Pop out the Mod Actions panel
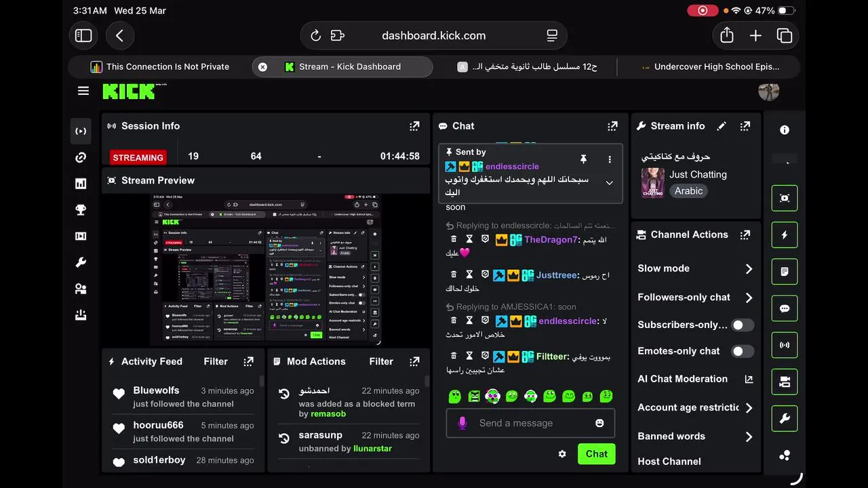 (x=414, y=361)
